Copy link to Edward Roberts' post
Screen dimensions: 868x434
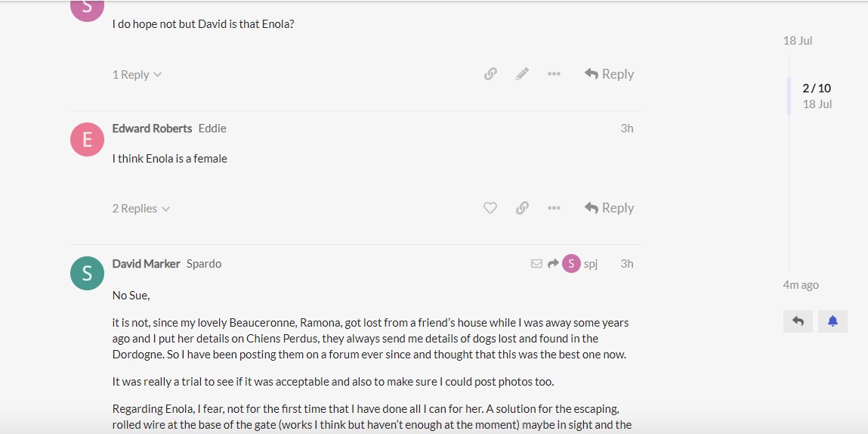click(522, 208)
